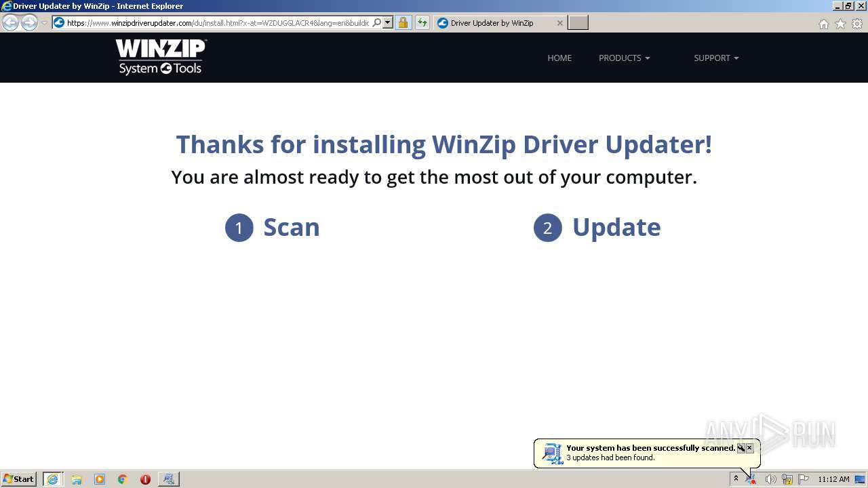Open Windows Explorer folder on taskbar
The width and height of the screenshot is (868, 488).
pos(77,479)
